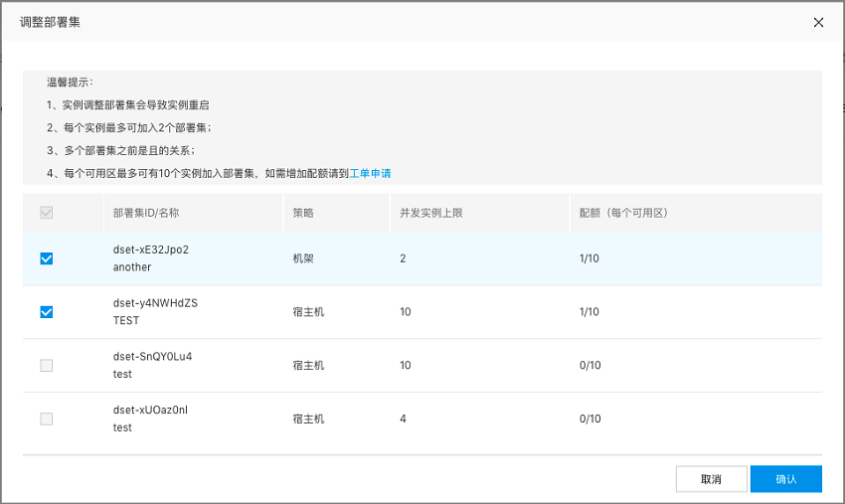Uncheck the dset-xE32Jpo2 deployment set checkbox

point(47,258)
